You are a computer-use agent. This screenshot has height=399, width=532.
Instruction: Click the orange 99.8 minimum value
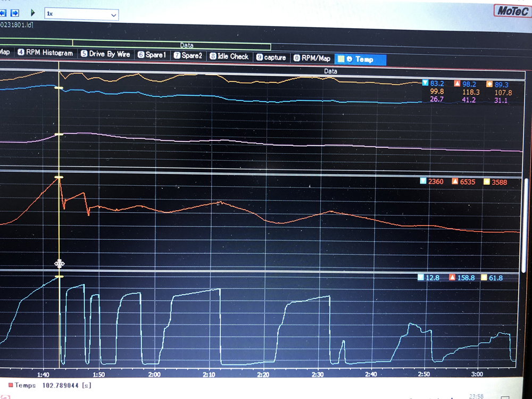click(x=437, y=92)
